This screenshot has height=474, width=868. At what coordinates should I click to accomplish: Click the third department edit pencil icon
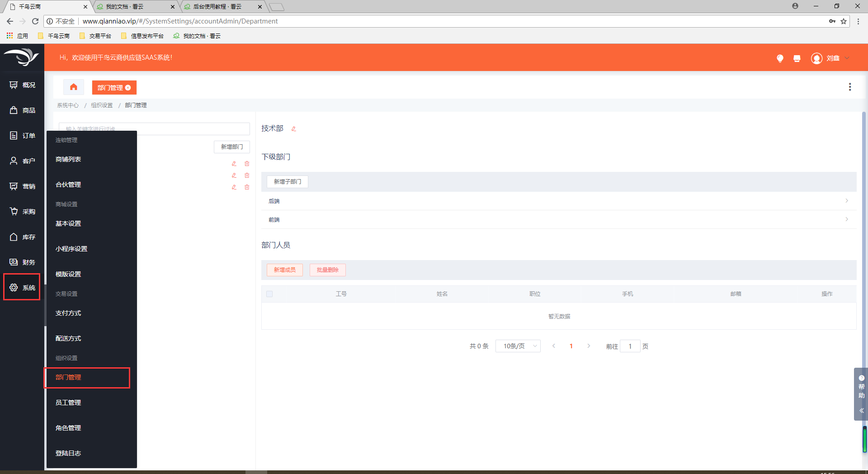[x=234, y=187]
